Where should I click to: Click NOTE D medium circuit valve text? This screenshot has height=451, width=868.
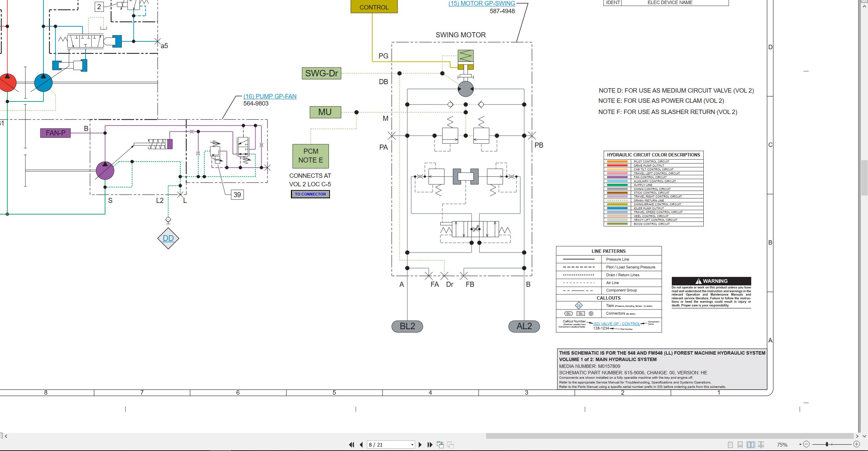point(676,91)
